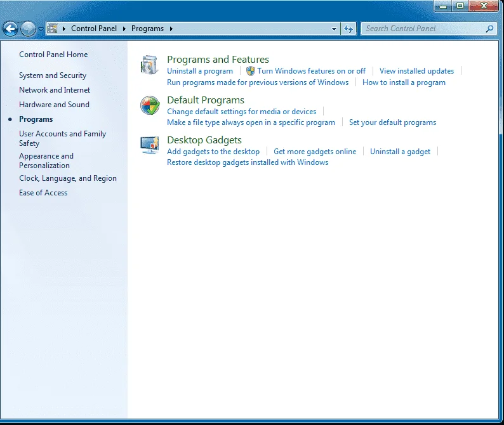Image resolution: width=504 pixels, height=425 pixels.
Task: Click the Forward arrow navigation button
Action: (28, 29)
